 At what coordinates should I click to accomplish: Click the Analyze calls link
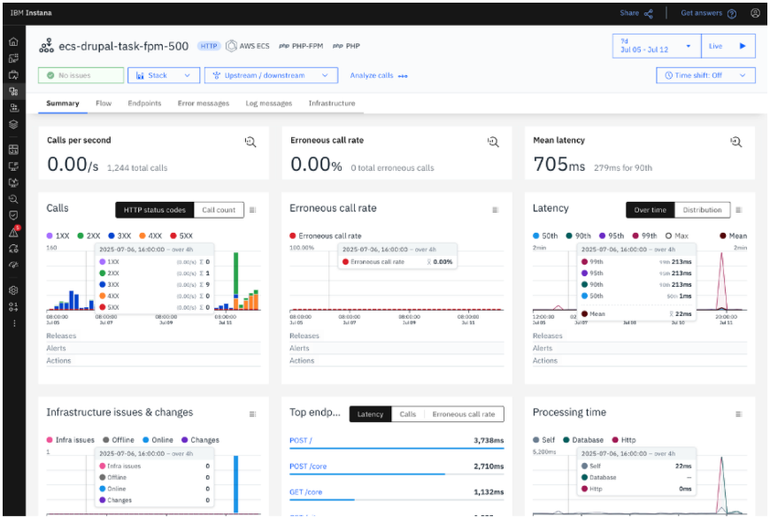[378, 76]
